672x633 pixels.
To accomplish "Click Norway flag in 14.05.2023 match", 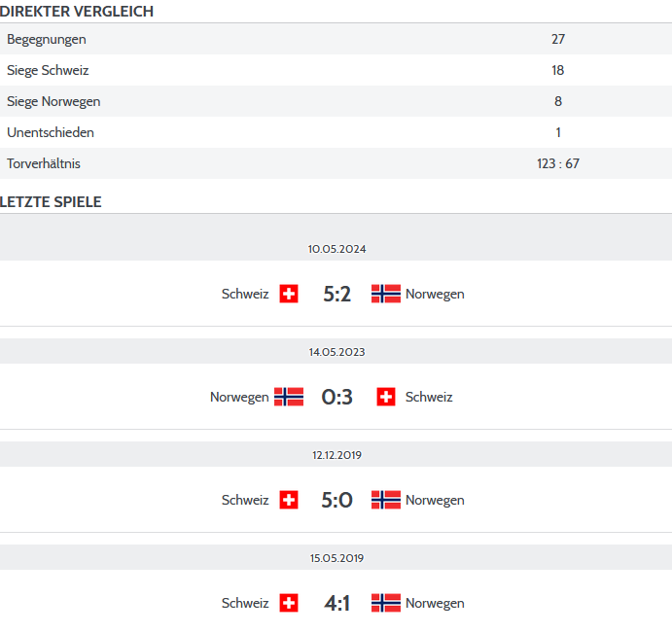I will pos(289,397).
